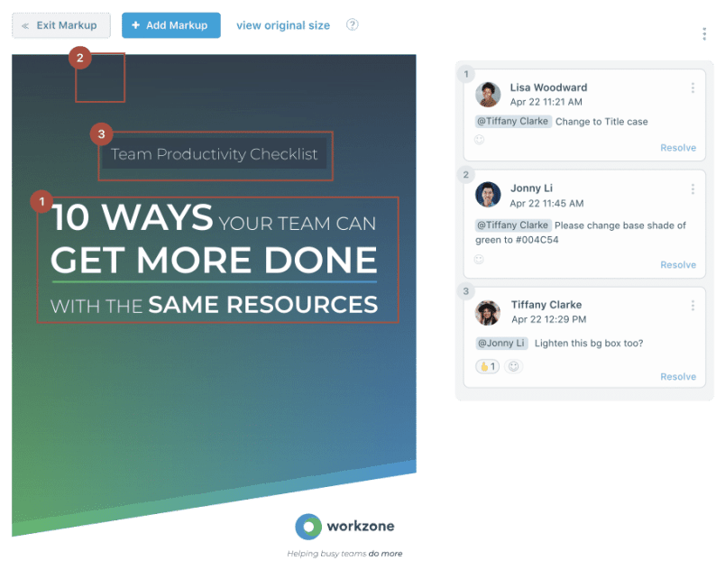Screen dimensions: 725x588
Task: Open options menu for Jonny Li's comment
Action: coord(693,189)
